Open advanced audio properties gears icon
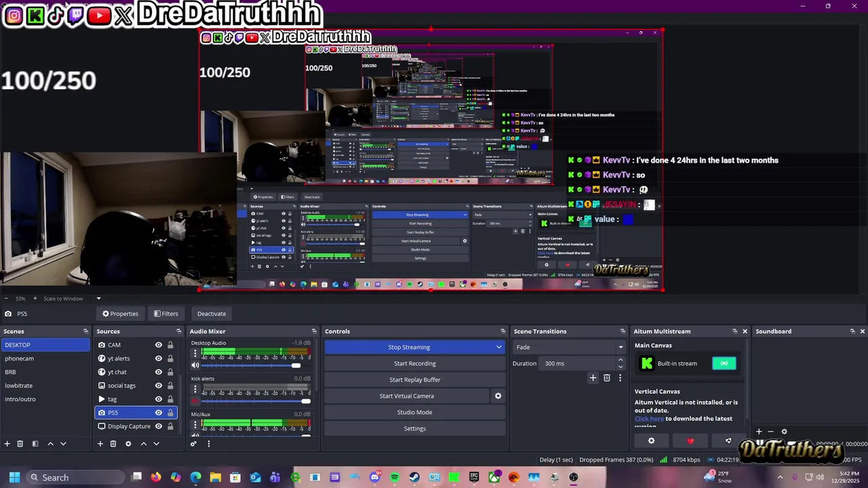The width and height of the screenshot is (868, 488). 193,444
